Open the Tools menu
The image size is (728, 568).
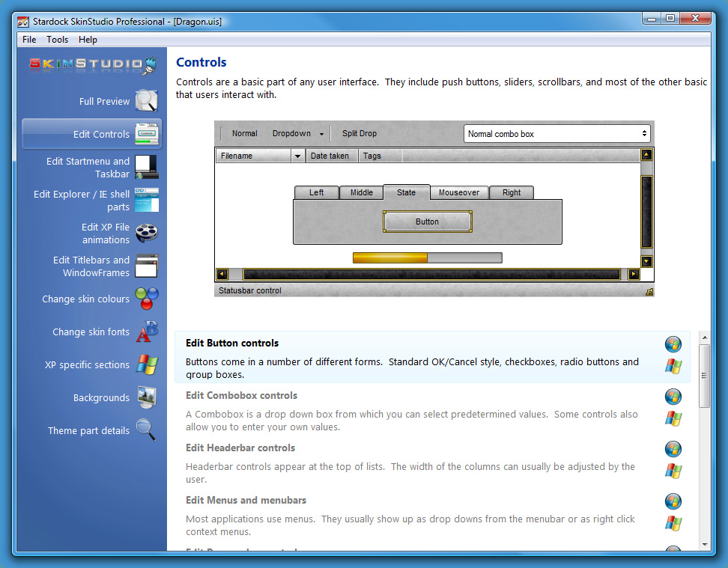tap(57, 40)
